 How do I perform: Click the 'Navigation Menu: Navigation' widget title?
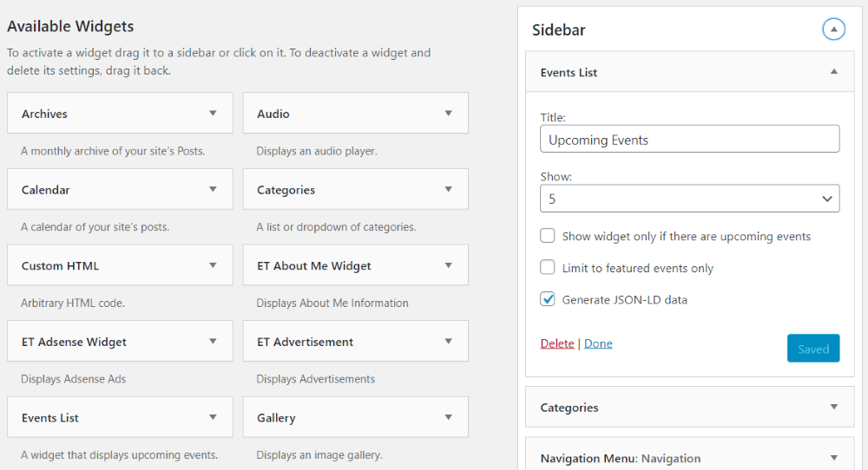point(621,459)
